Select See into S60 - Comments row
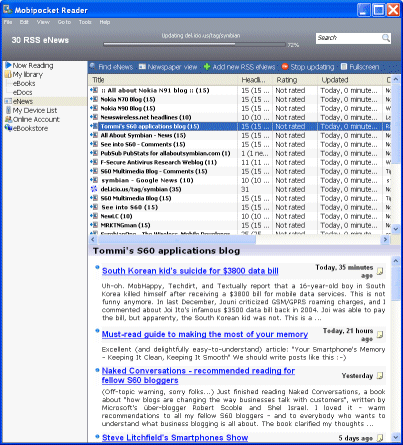The width and height of the screenshot is (403, 445). (x=240, y=144)
